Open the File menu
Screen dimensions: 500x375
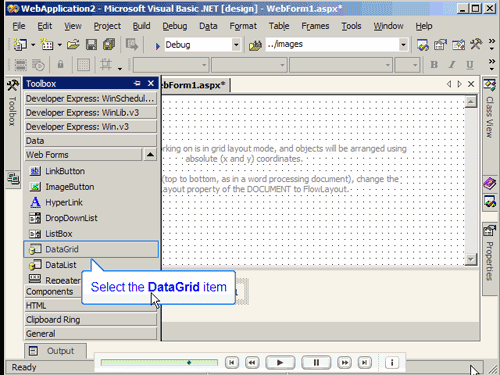pos(19,26)
